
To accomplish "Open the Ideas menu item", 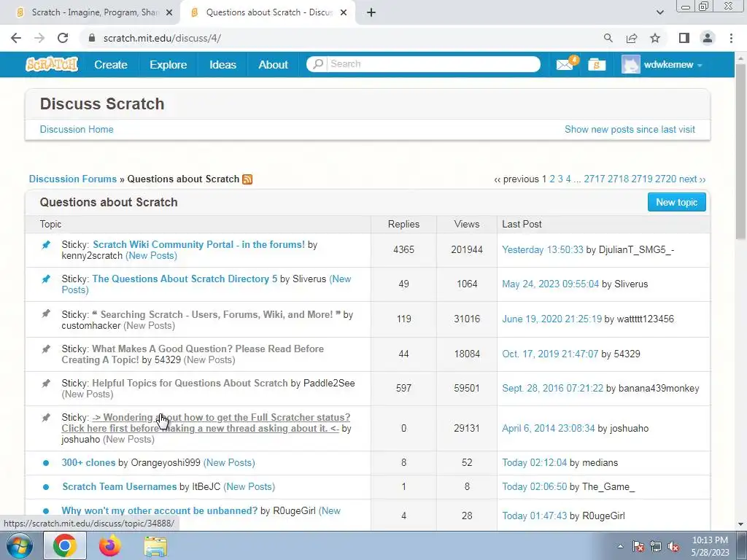I will [222, 64].
